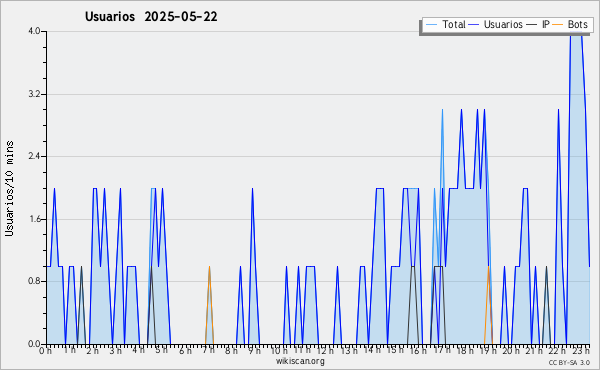Click the y-axis value '3.2'
The width and height of the screenshot is (600, 370).
tap(34, 94)
